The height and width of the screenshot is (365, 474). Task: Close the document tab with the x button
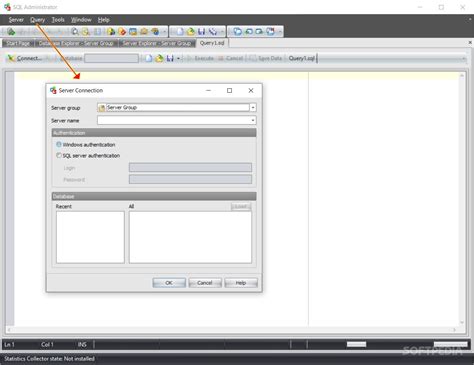click(470, 43)
